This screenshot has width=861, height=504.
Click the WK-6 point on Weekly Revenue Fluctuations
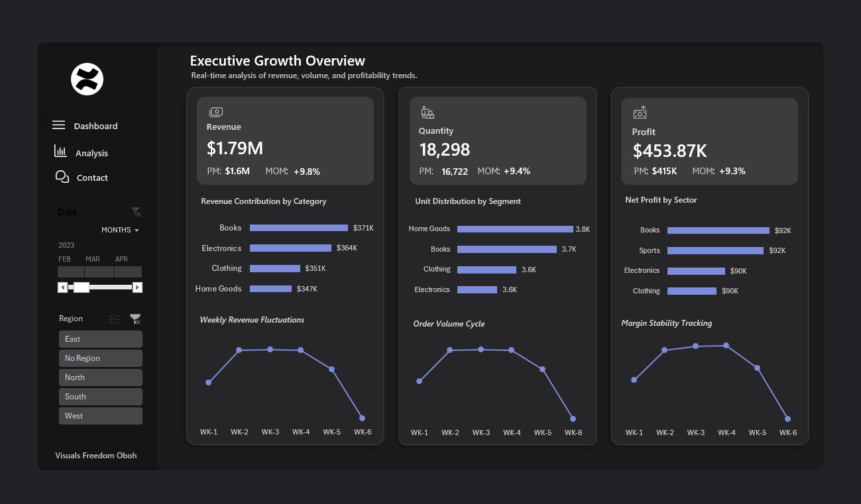tap(362, 418)
